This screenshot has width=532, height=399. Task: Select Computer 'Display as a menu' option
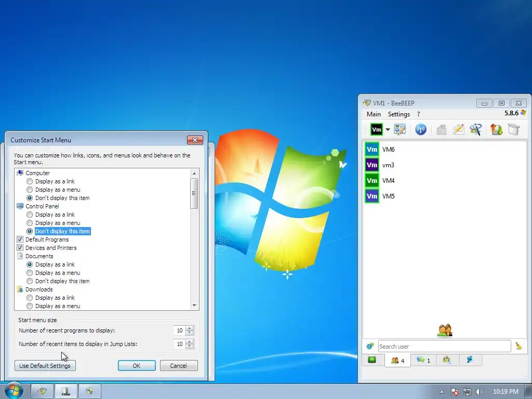tap(30, 190)
